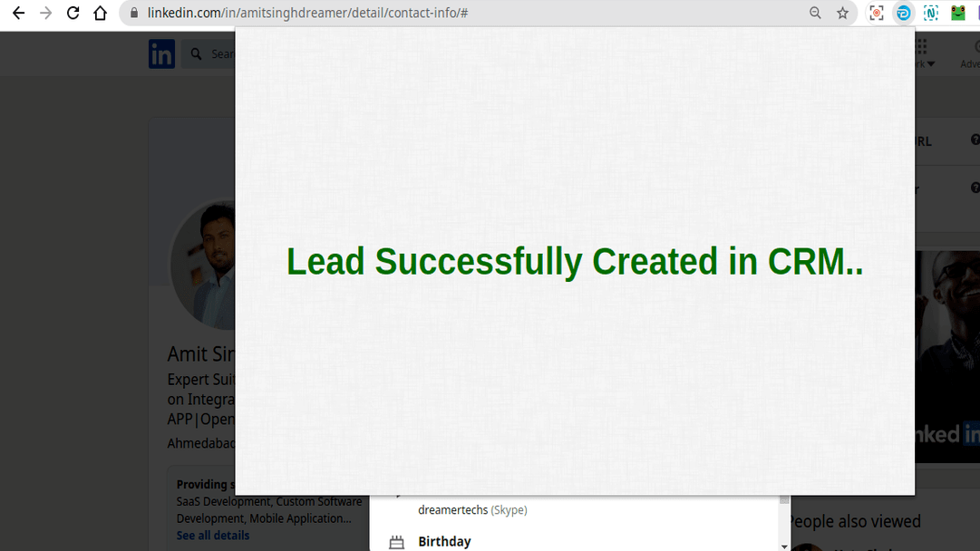Click the Birthday heading
The width and height of the screenshot is (980, 551).
click(x=444, y=541)
